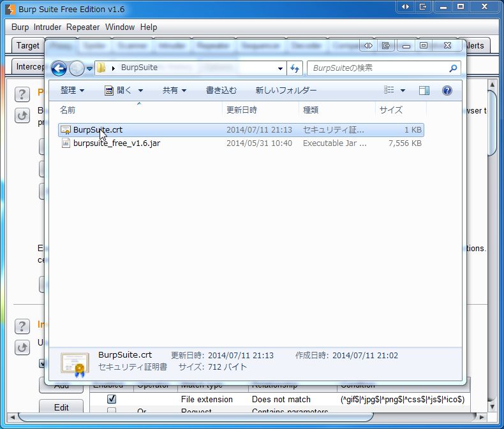The height and width of the screenshot is (429, 504).
Task: Click the certificate thumbnail in details pane
Action: [75, 365]
